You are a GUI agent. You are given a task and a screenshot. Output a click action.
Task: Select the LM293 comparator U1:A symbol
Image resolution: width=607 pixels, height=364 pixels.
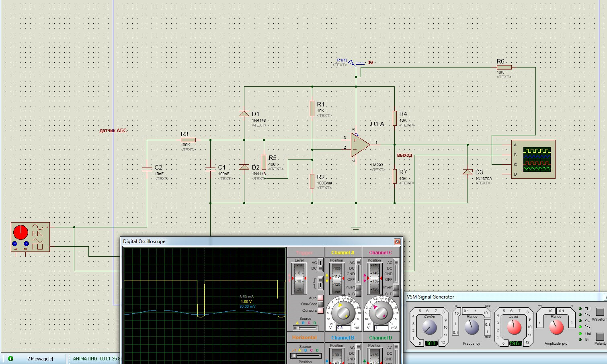360,145
